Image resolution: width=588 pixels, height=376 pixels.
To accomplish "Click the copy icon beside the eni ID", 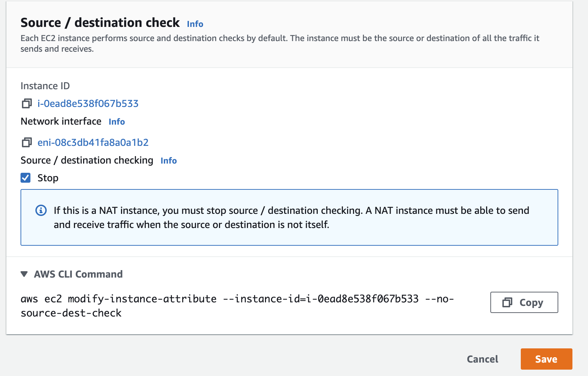I will 27,142.
